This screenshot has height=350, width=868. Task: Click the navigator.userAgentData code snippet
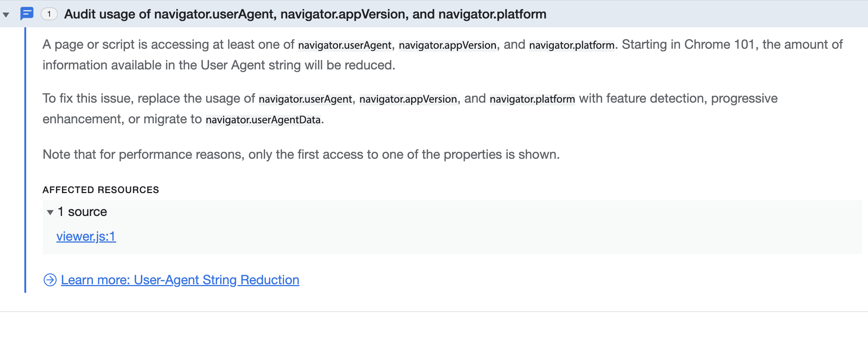pos(263,120)
